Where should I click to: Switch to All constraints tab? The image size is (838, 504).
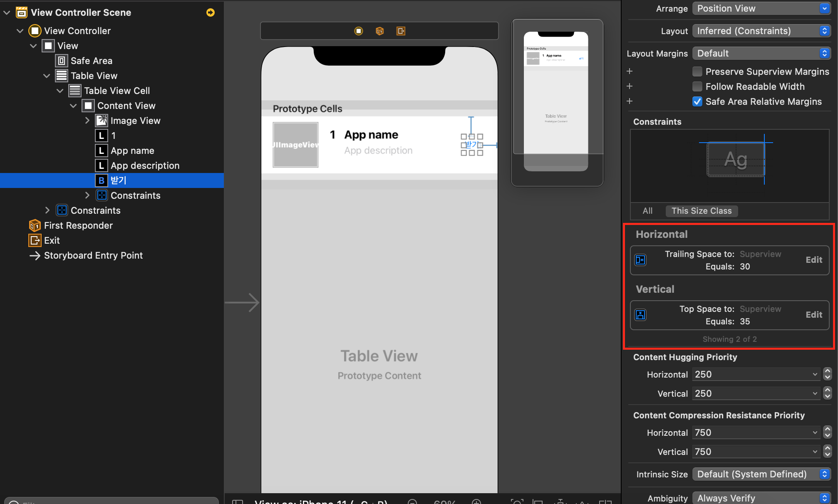(x=647, y=211)
